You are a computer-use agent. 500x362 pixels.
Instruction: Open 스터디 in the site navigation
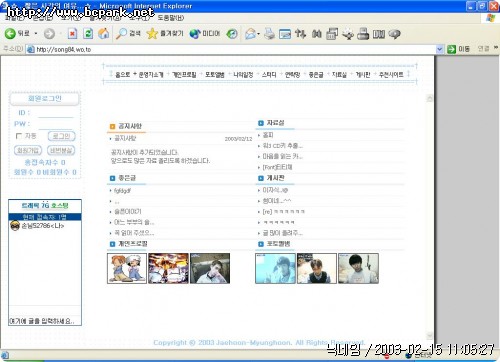tap(269, 75)
